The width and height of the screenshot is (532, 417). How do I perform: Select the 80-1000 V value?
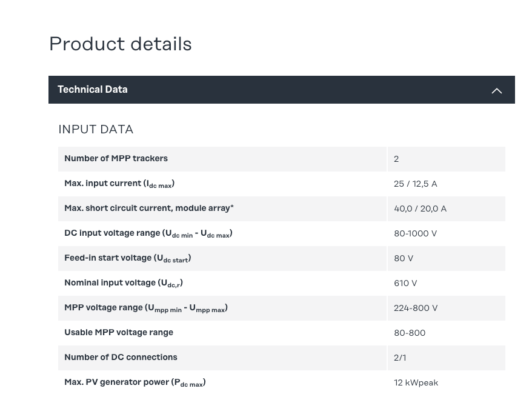point(415,234)
